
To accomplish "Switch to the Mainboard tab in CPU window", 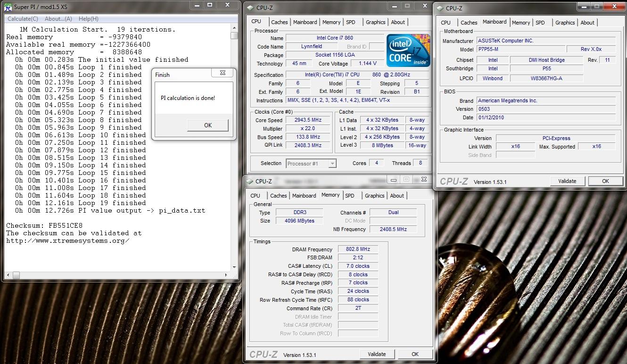I will (x=305, y=22).
